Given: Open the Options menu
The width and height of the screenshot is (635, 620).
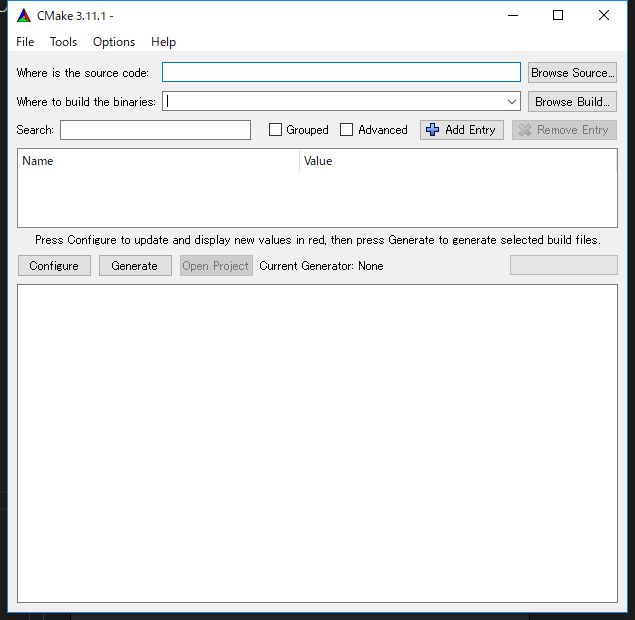Looking at the screenshot, I should (114, 42).
